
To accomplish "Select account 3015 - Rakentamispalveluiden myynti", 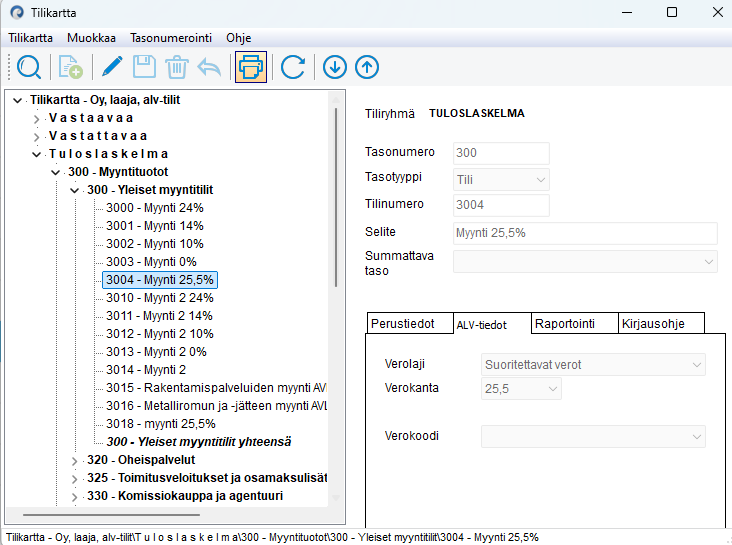I will 216,388.
